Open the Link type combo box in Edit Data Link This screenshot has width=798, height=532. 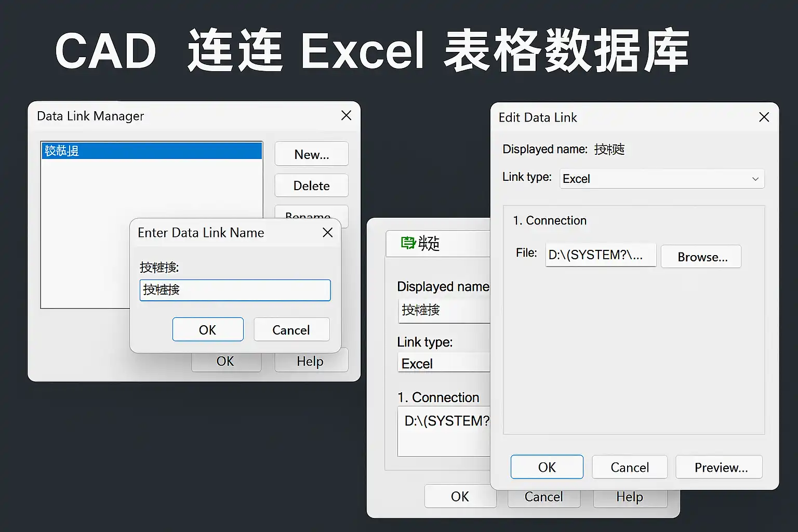click(662, 179)
